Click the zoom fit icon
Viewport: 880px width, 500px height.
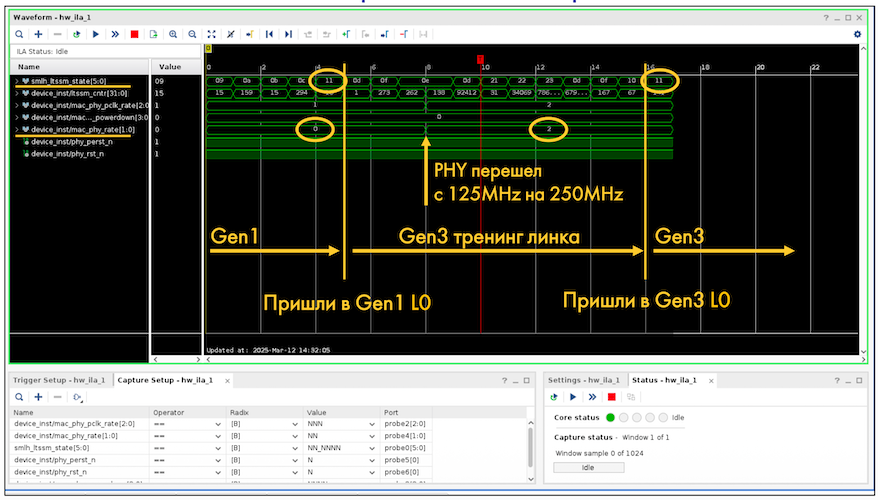point(211,34)
